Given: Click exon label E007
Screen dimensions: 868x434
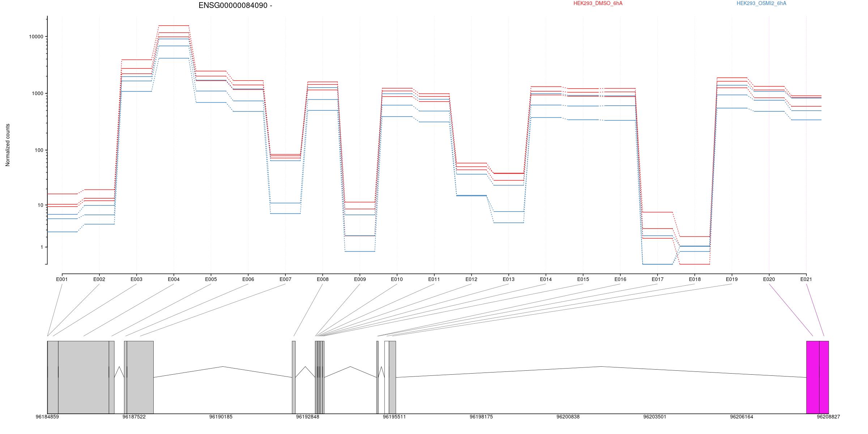Looking at the screenshot, I should tap(285, 279).
